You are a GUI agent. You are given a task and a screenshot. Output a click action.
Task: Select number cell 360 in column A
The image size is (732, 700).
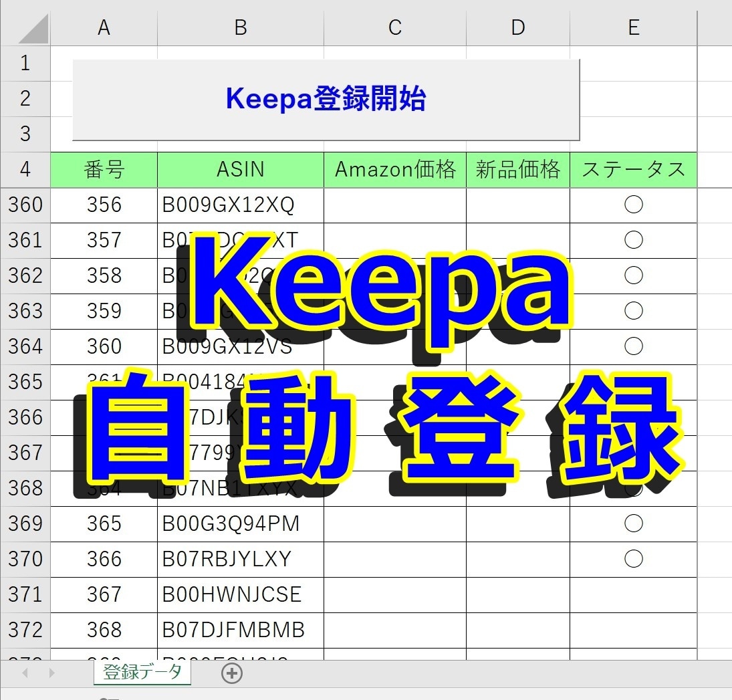104,346
